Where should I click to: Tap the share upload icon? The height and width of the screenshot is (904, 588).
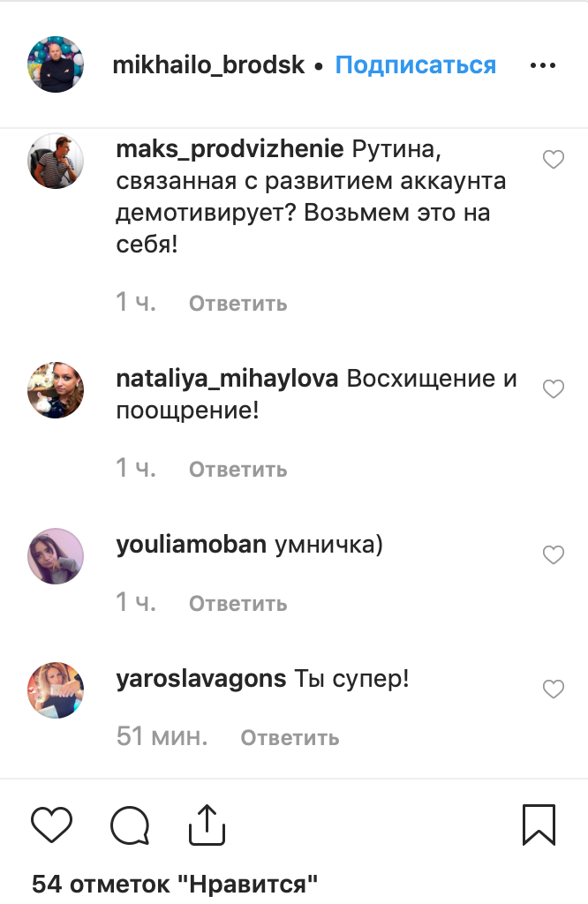(x=207, y=825)
